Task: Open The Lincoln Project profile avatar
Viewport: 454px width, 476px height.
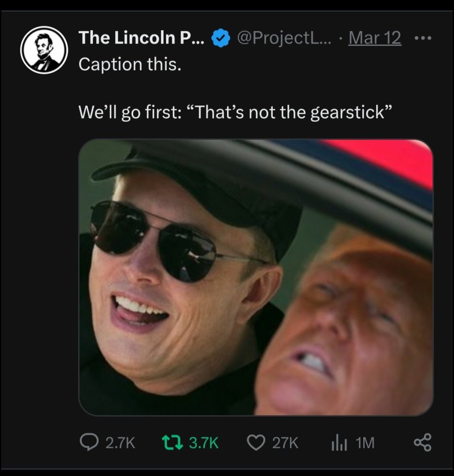Action: pyautogui.click(x=43, y=50)
